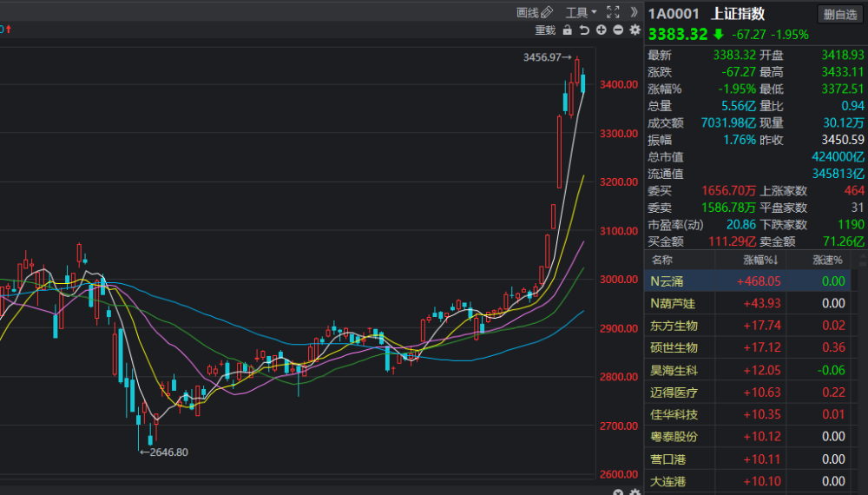Screen dimensions: 868x495
Task: Expand the 工具 tools dropdown
Action: (x=581, y=12)
